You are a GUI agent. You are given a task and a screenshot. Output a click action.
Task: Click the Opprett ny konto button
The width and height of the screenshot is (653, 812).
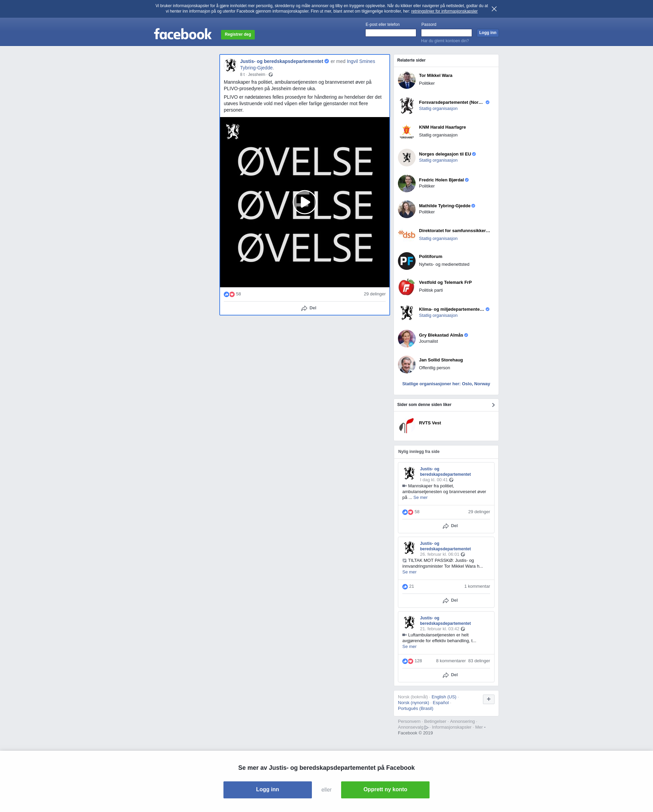(x=385, y=790)
